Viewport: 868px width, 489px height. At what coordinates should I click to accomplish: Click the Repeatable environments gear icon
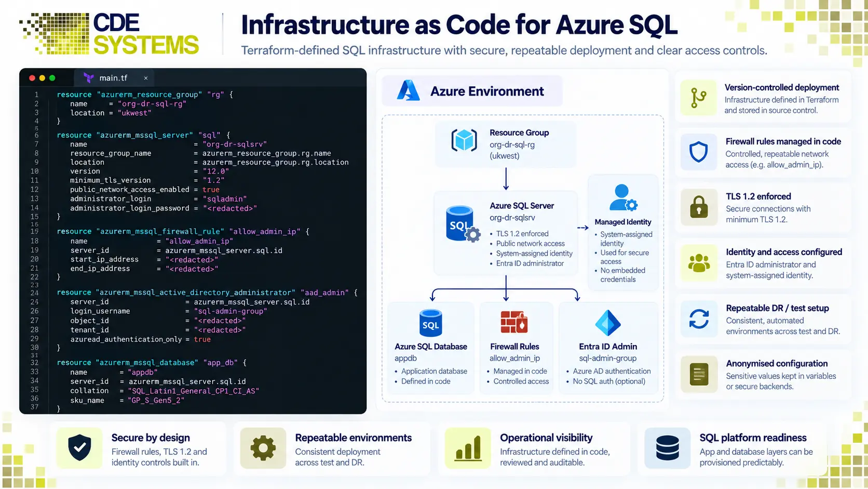[x=263, y=448]
